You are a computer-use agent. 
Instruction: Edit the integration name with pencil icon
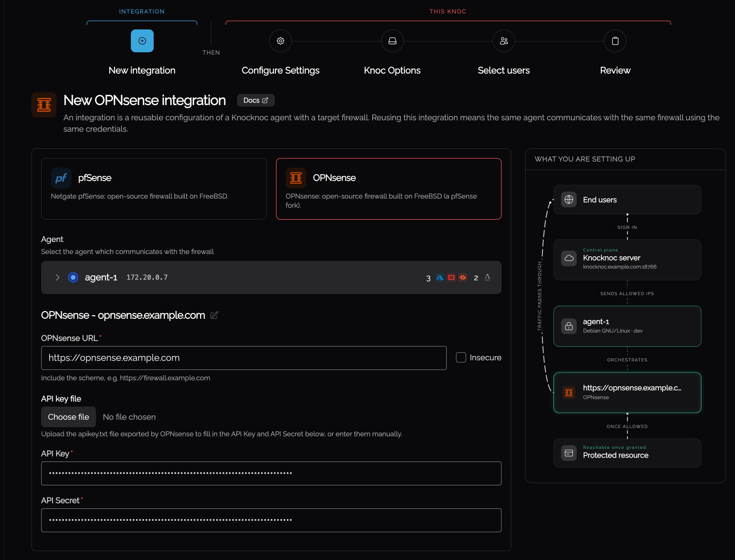pos(214,315)
